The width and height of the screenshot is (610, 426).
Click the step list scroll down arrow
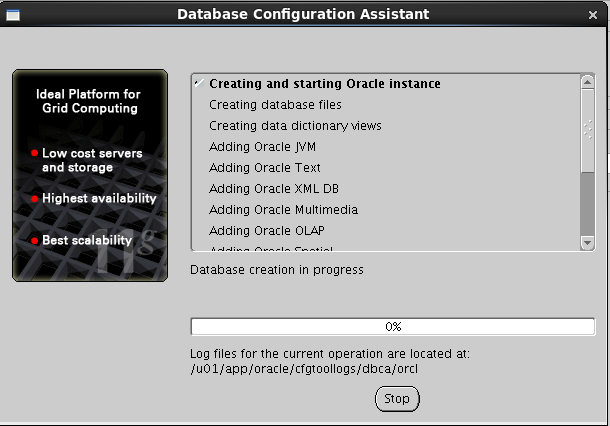[x=587, y=243]
